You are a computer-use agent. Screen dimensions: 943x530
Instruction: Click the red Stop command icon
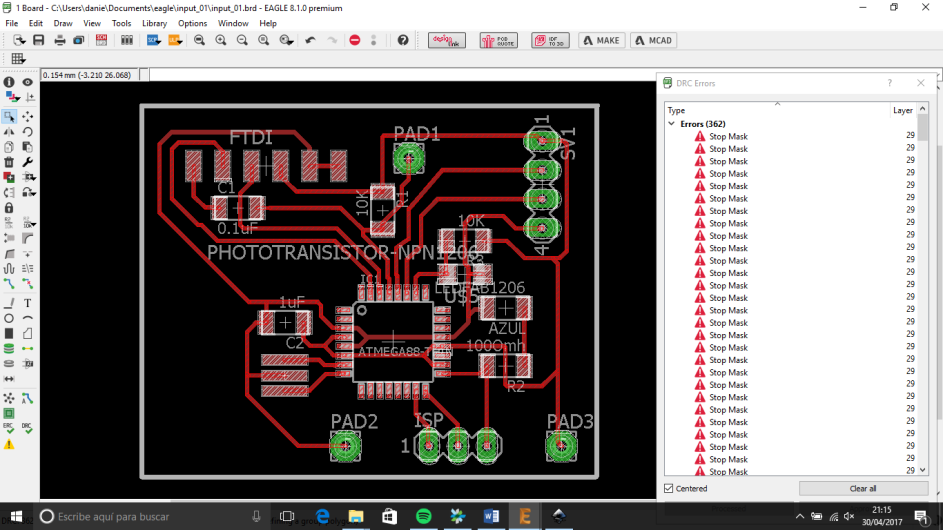click(x=355, y=40)
